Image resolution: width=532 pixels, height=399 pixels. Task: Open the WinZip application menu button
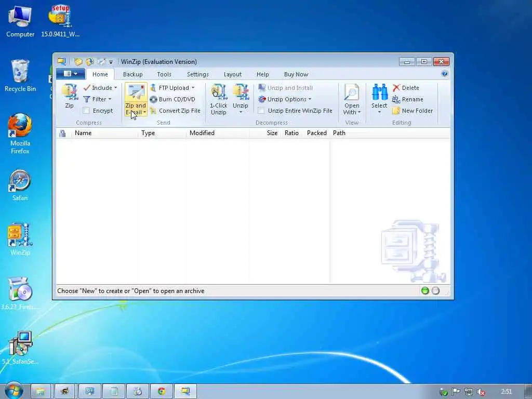pos(70,74)
